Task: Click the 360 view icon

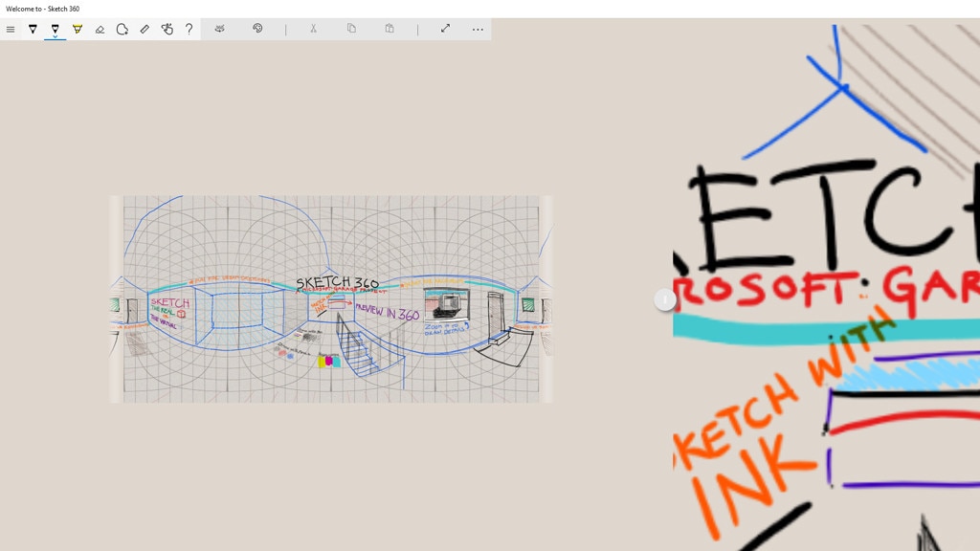Action: [219, 29]
